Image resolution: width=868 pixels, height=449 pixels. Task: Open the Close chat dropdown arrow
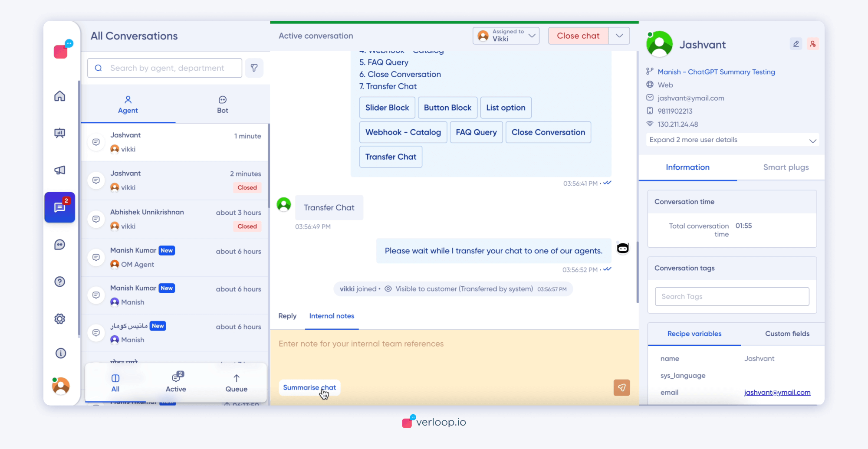(x=619, y=36)
